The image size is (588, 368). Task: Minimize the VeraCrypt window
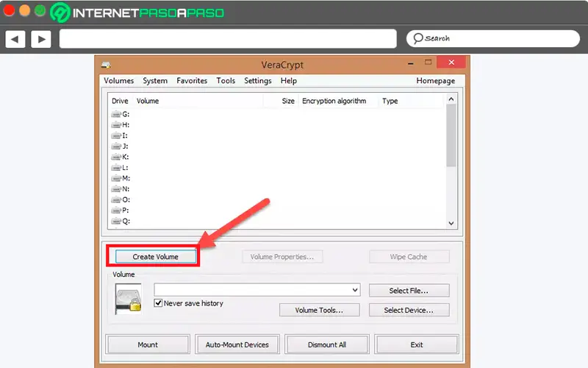411,63
